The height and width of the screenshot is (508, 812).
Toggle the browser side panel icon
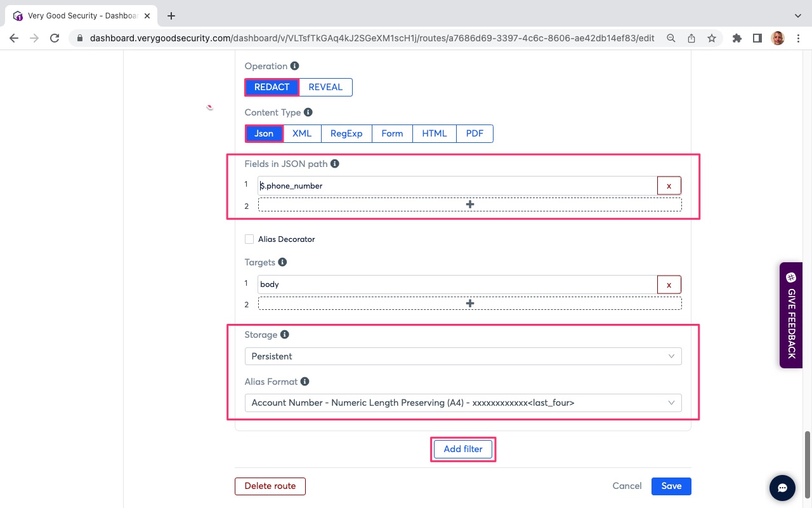(x=757, y=38)
